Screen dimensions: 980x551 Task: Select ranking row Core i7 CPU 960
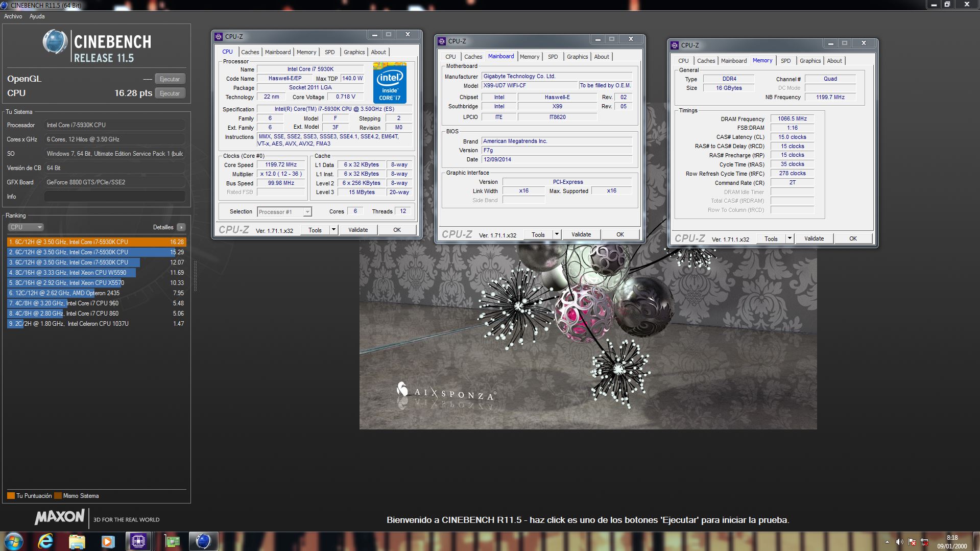pyautogui.click(x=97, y=303)
